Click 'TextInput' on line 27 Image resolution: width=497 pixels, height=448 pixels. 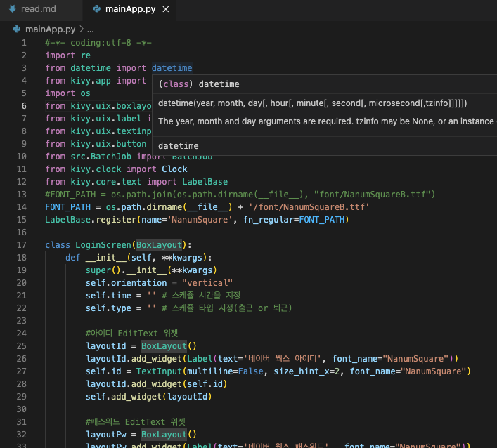point(159,371)
